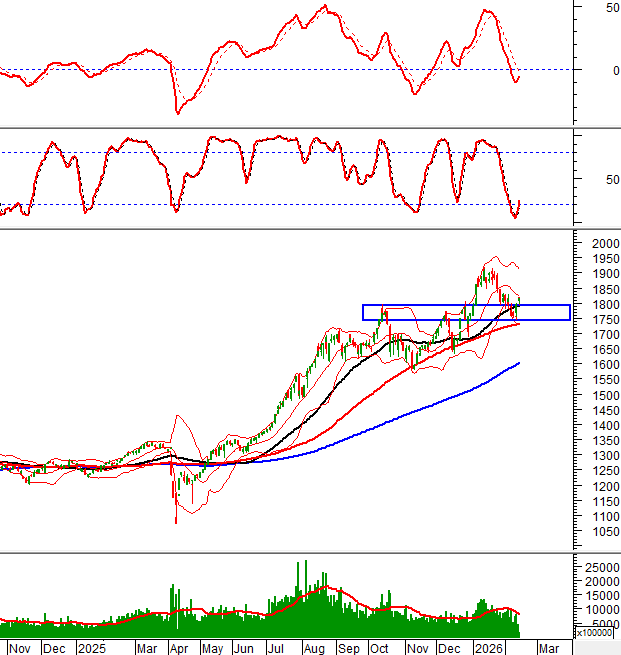This screenshot has width=621, height=655.
Task: Click the 10000 label on the volume axis
Action: [x=599, y=608]
